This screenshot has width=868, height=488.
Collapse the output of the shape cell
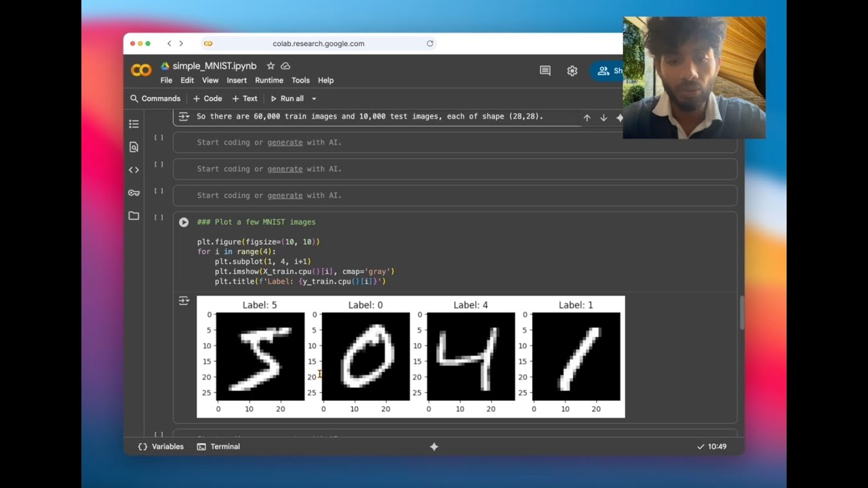pos(183,117)
